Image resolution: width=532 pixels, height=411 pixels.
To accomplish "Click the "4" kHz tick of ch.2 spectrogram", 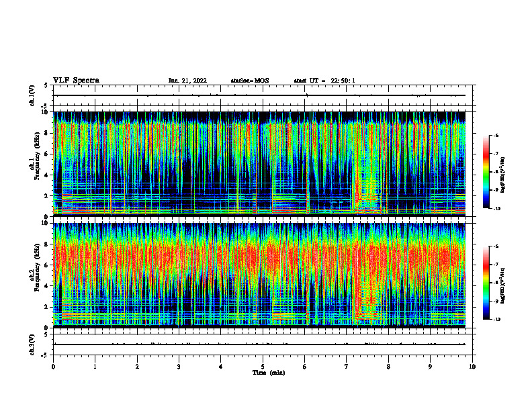I will tap(47, 286).
